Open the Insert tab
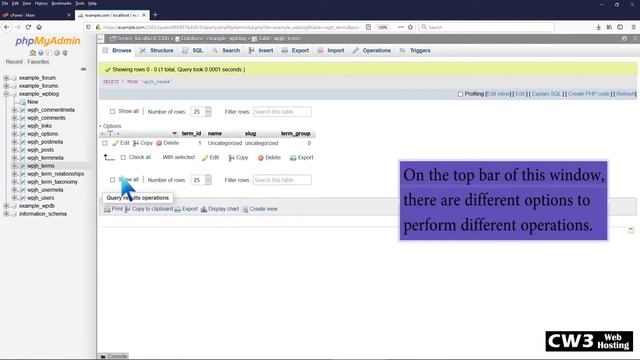Screen dimensions: 640x360 pos(261,51)
